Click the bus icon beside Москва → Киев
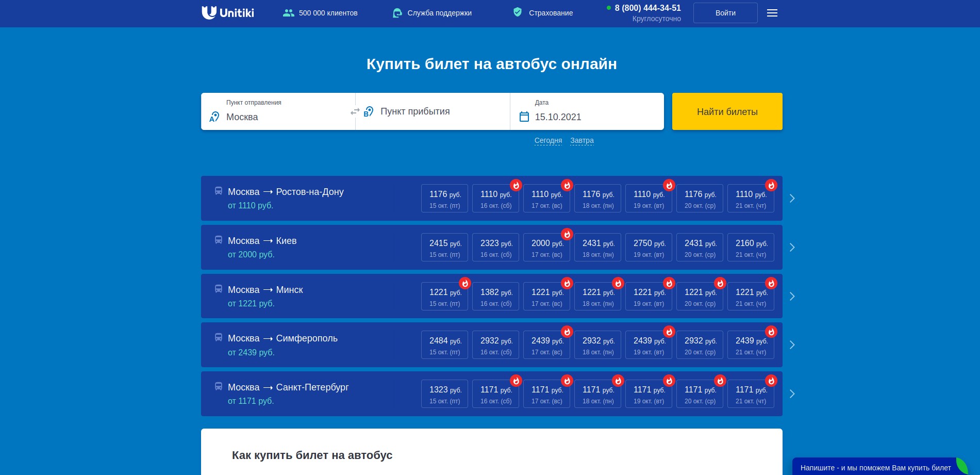 tap(219, 240)
